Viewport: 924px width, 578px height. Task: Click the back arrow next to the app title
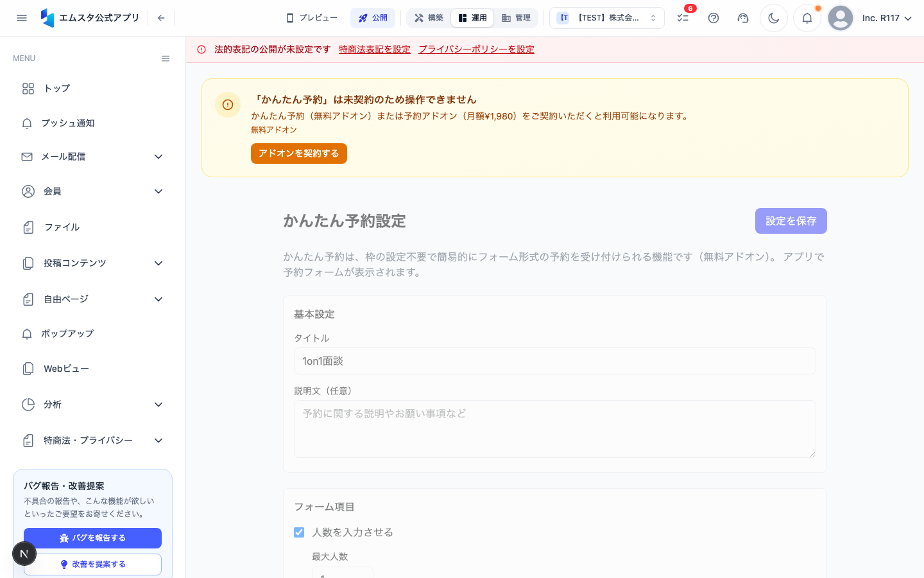tap(161, 18)
